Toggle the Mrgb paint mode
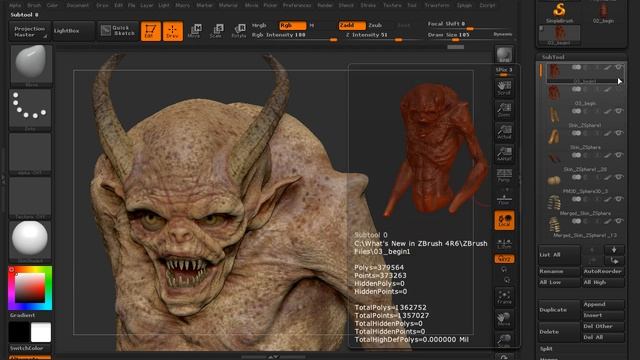640x360 pixels. (259, 25)
